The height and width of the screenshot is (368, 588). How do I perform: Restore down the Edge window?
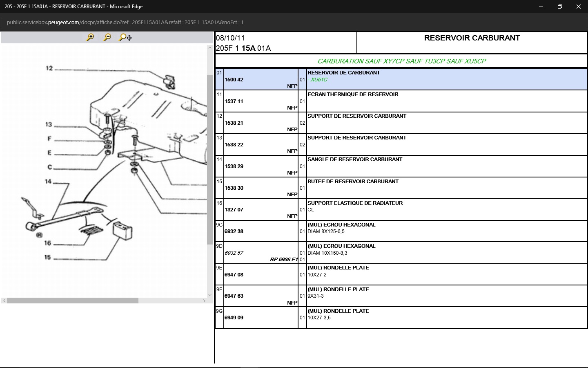point(559,7)
